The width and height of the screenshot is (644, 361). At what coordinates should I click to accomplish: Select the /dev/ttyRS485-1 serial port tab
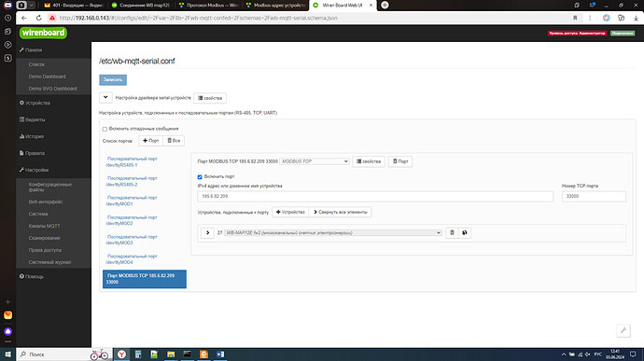[132, 161]
